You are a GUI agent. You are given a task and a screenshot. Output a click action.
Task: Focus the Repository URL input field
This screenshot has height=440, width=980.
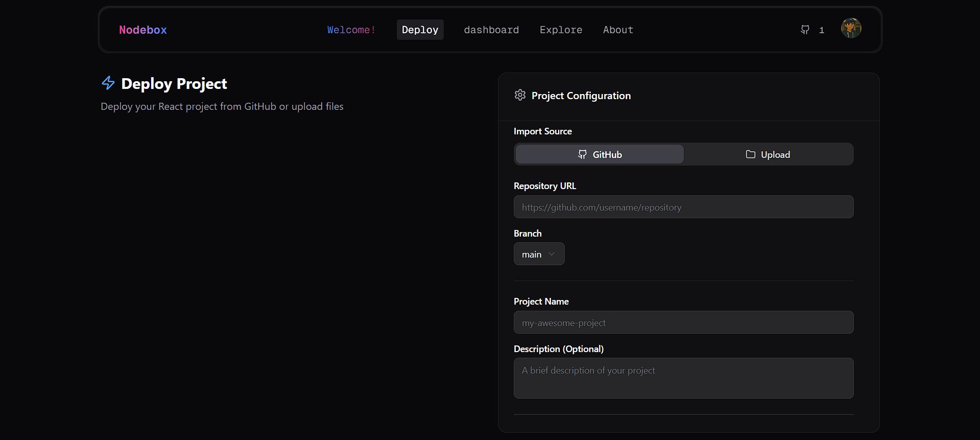coord(683,207)
